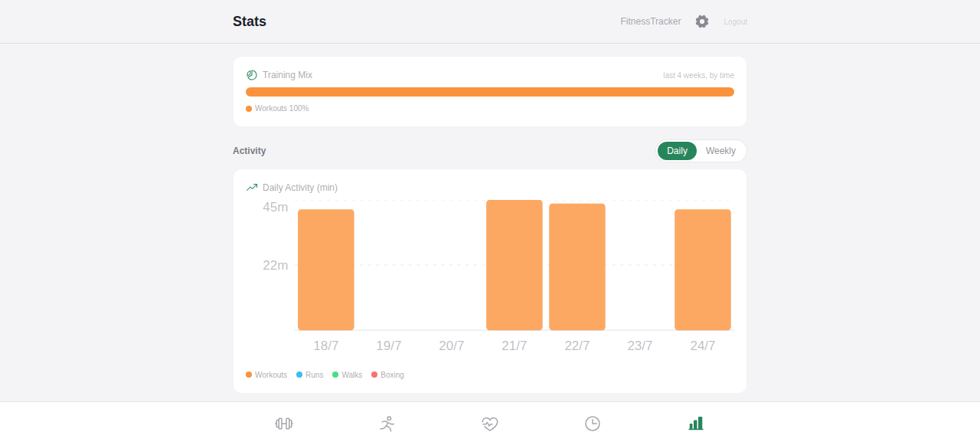The height and width of the screenshot is (442, 980).
Task: Click the 20/7 axis date label
Action: point(452,346)
